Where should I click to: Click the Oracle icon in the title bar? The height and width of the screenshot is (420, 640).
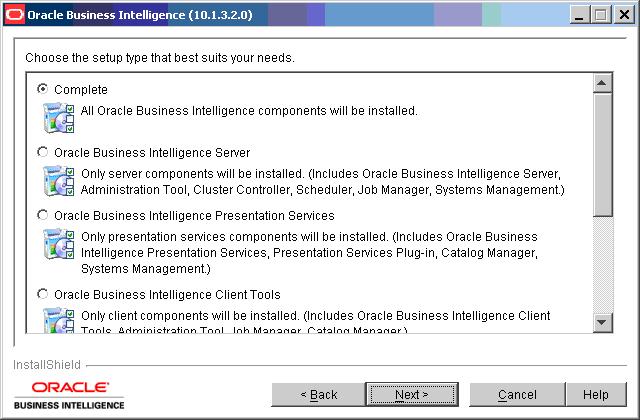14,14
